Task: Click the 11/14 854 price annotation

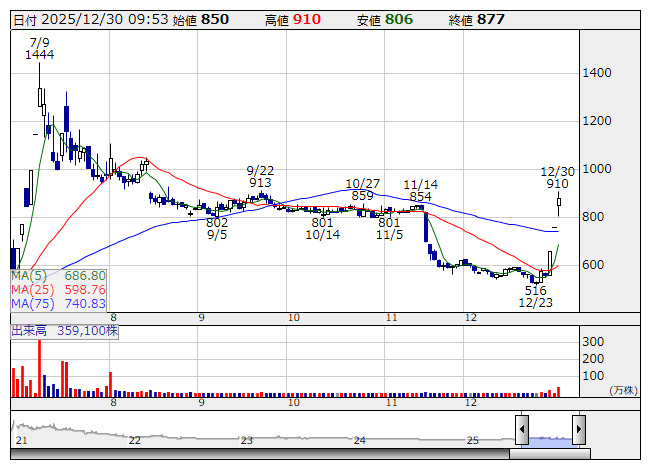Action: click(x=421, y=190)
